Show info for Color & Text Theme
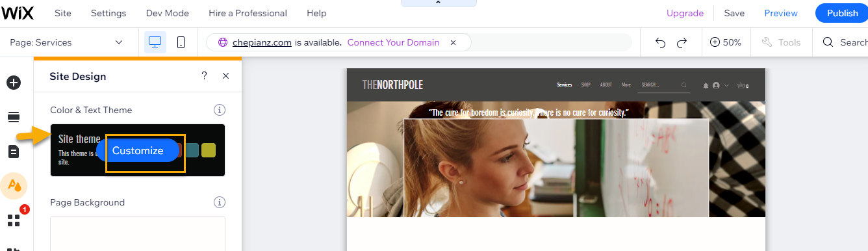 pyautogui.click(x=220, y=110)
